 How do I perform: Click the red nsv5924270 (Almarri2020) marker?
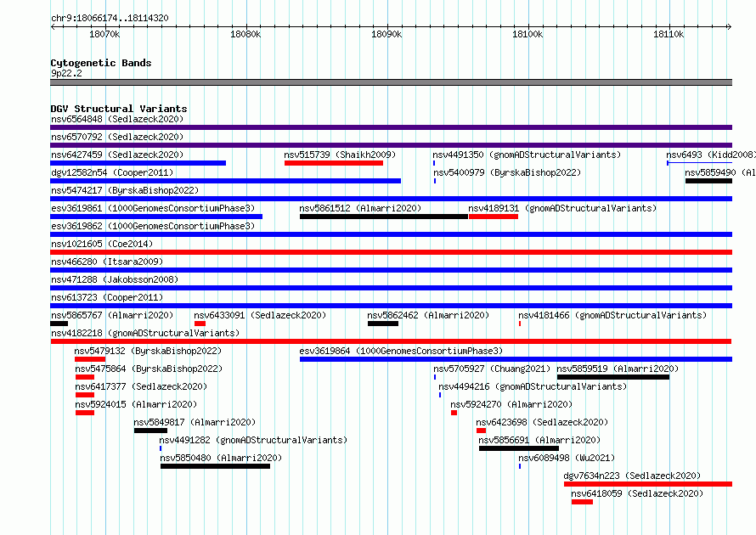pyautogui.click(x=454, y=413)
